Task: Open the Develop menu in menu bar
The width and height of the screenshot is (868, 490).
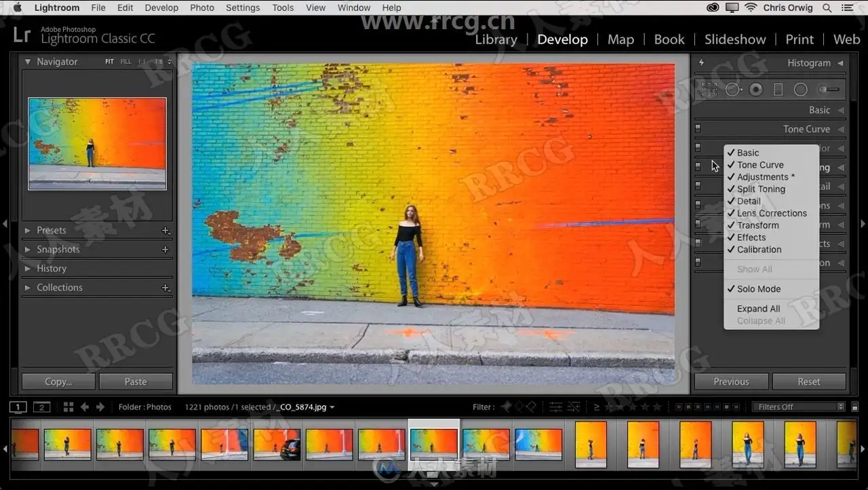Action: pos(161,8)
